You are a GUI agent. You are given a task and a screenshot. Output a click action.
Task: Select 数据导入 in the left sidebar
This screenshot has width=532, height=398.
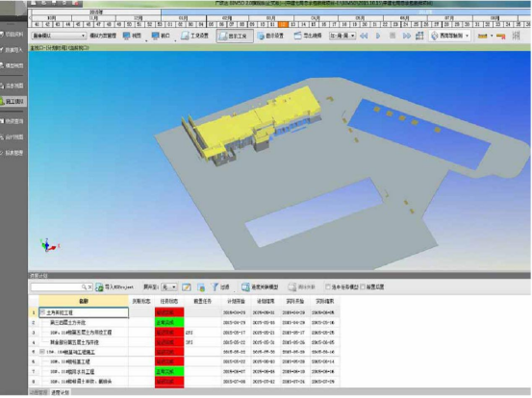tap(13, 50)
